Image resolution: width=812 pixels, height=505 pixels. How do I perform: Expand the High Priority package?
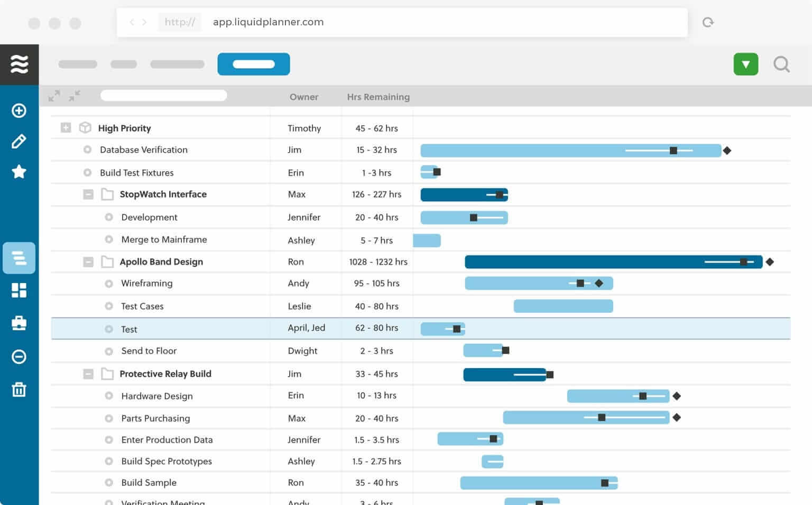pos(66,128)
